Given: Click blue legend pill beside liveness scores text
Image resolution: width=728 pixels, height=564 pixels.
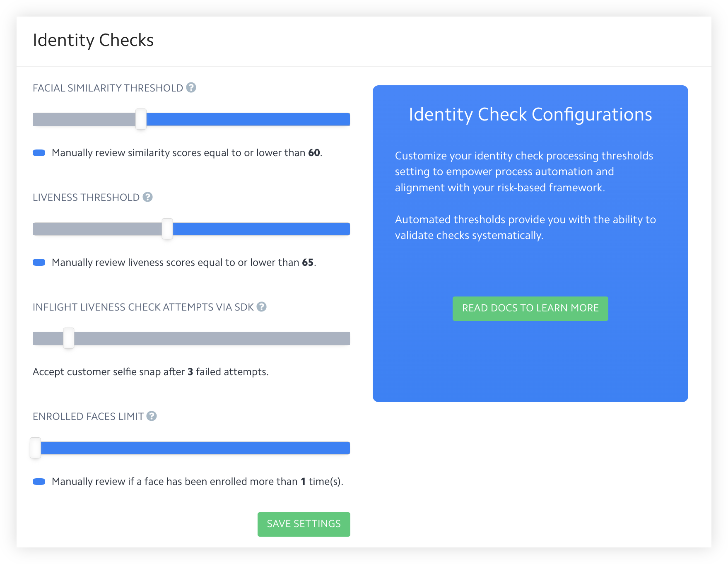Looking at the screenshot, I should (x=39, y=263).
